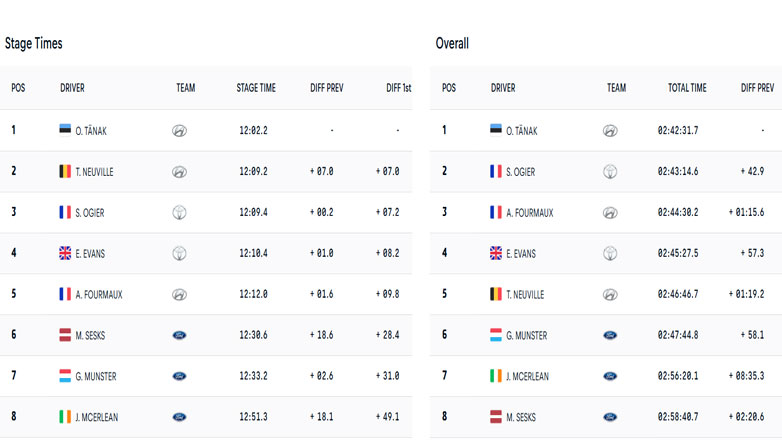Click the Luxembourg flag next to G. Munster in Overall
Image resolution: width=782 pixels, height=440 pixels.
click(496, 335)
